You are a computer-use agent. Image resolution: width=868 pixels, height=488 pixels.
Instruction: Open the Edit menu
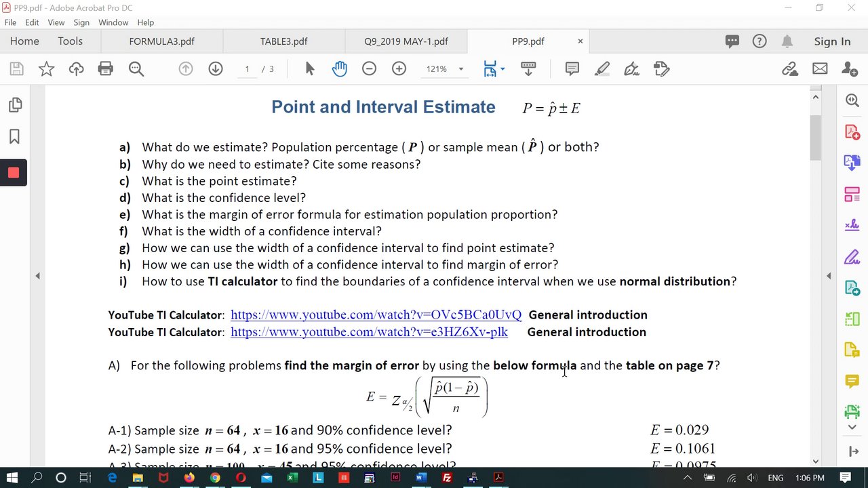click(32, 22)
